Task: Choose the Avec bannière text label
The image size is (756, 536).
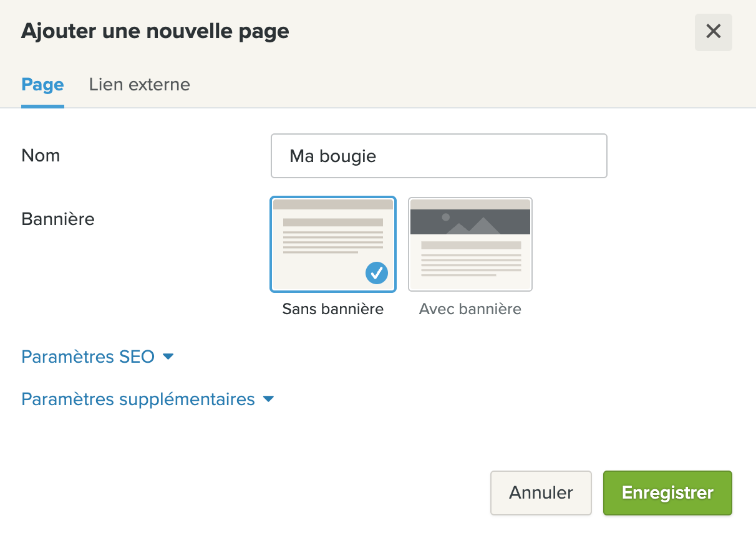Action: pyautogui.click(x=470, y=309)
